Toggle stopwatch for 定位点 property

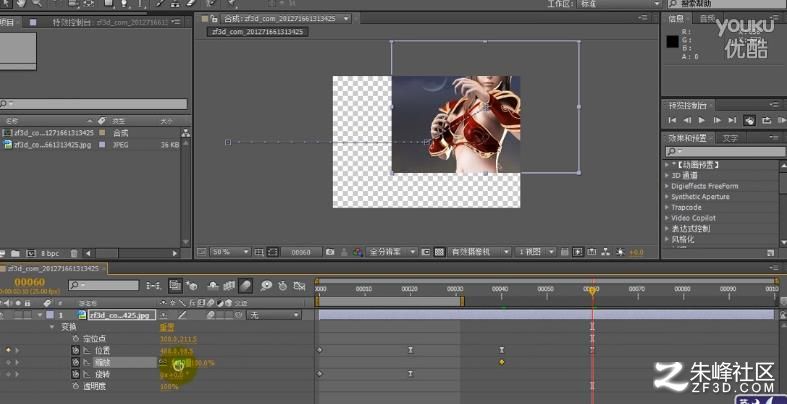(x=75, y=339)
